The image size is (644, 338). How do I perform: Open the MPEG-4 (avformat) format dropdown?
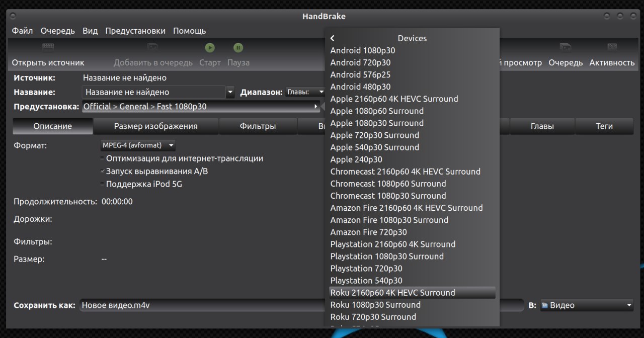point(138,145)
